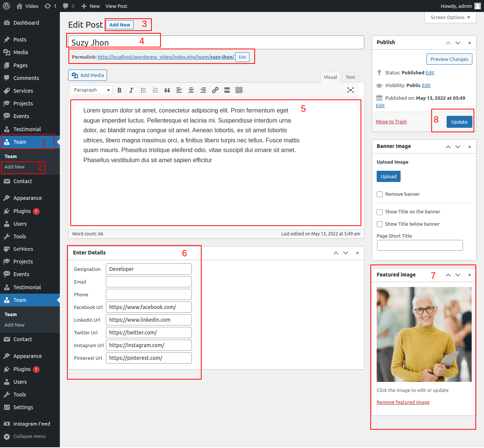Image resolution: width=484 pixels, height=448 pixels.
Task: Create a bulleted list
Action: 143,90
